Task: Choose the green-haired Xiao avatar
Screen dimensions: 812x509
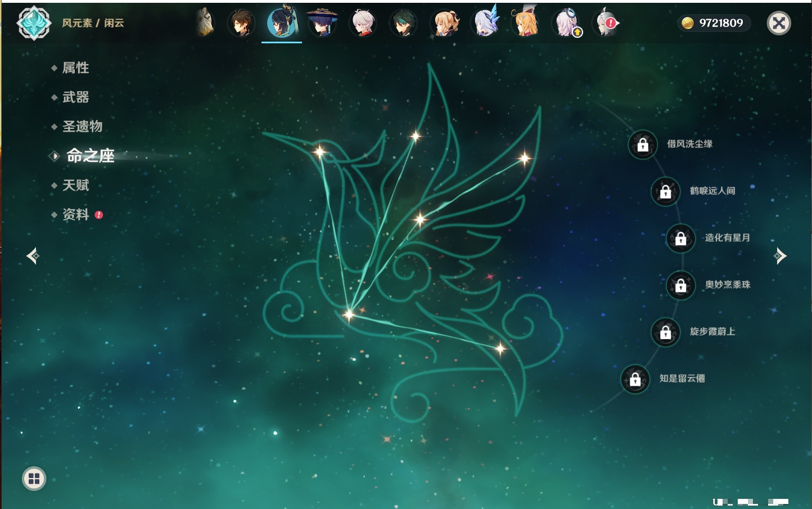Action: click(403, 23)
